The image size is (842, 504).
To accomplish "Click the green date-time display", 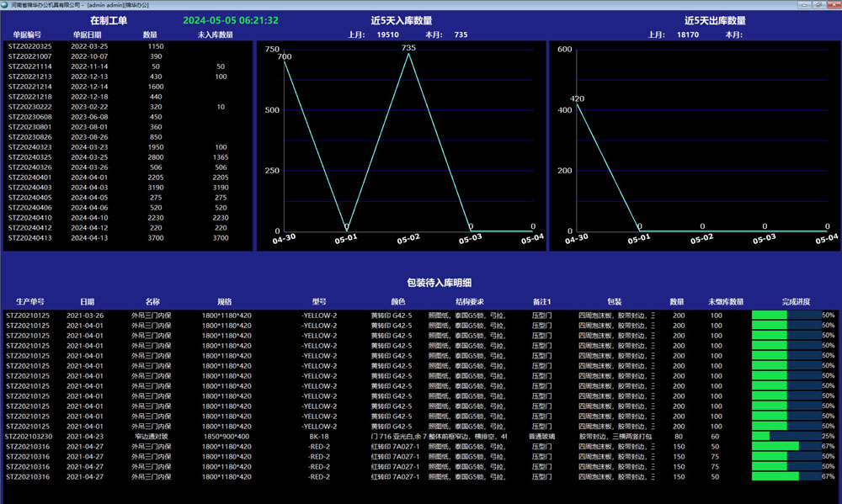I will [x=231, y=20].
